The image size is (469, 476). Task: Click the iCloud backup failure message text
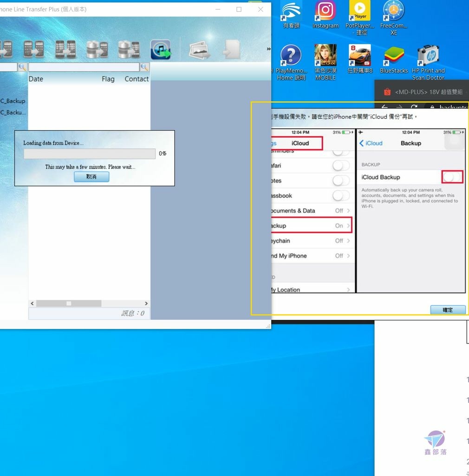[345, 117]
